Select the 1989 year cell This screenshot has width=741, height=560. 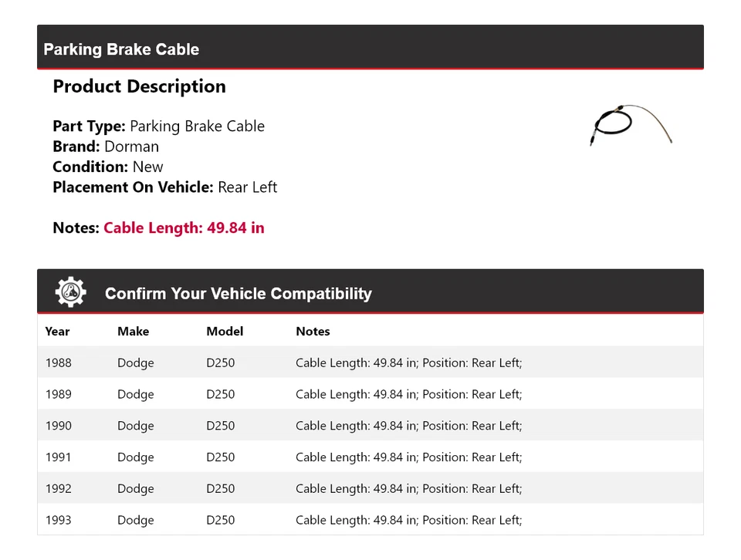(x=58, y=394)
